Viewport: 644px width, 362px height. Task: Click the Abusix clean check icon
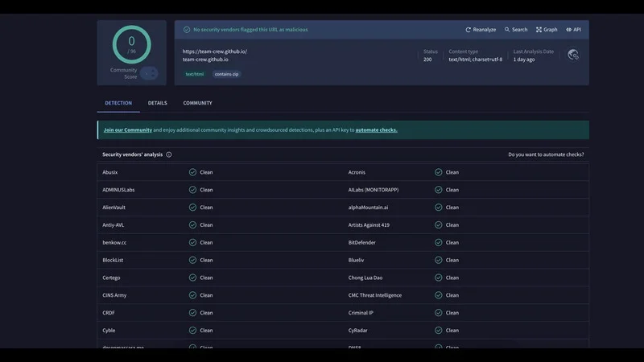point(192,172)
